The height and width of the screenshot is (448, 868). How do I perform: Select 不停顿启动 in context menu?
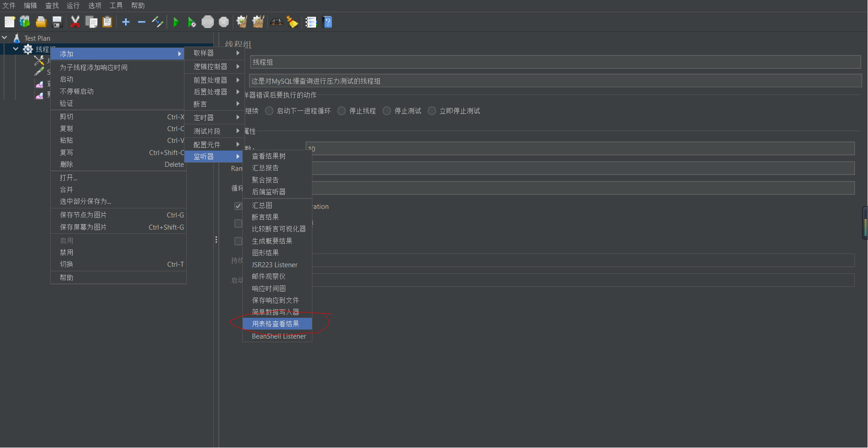(x=118, y=91)
